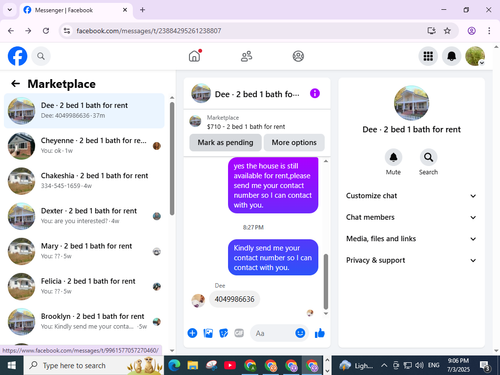Screen dimensions: 500x375
Task: Click conversation messages scrollbar
Action: [x=326, y=282]
